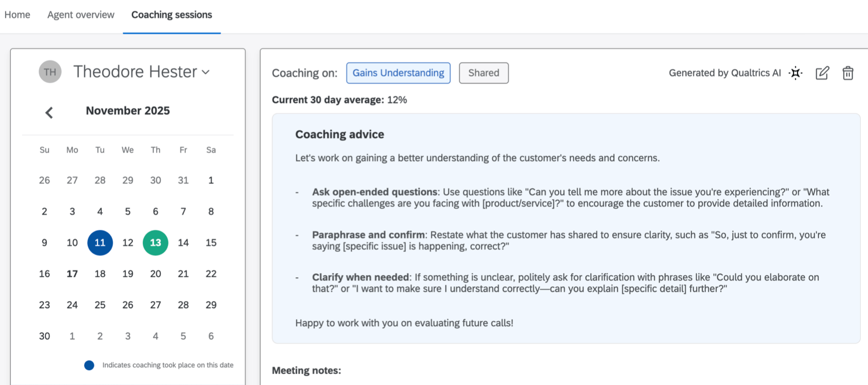Choose November 20 on the calendar
The height and width of the screenshot is (385, 868).
click(156, 274)
